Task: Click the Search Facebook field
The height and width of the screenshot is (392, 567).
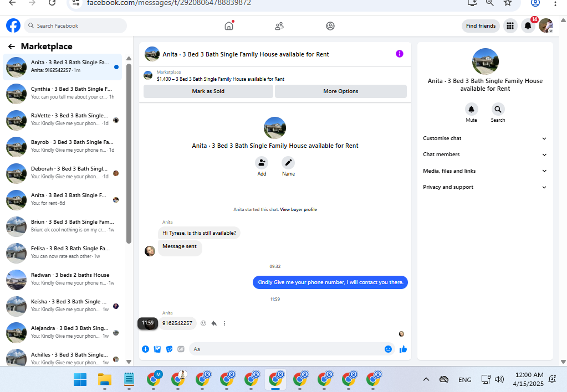Action: 75,25
